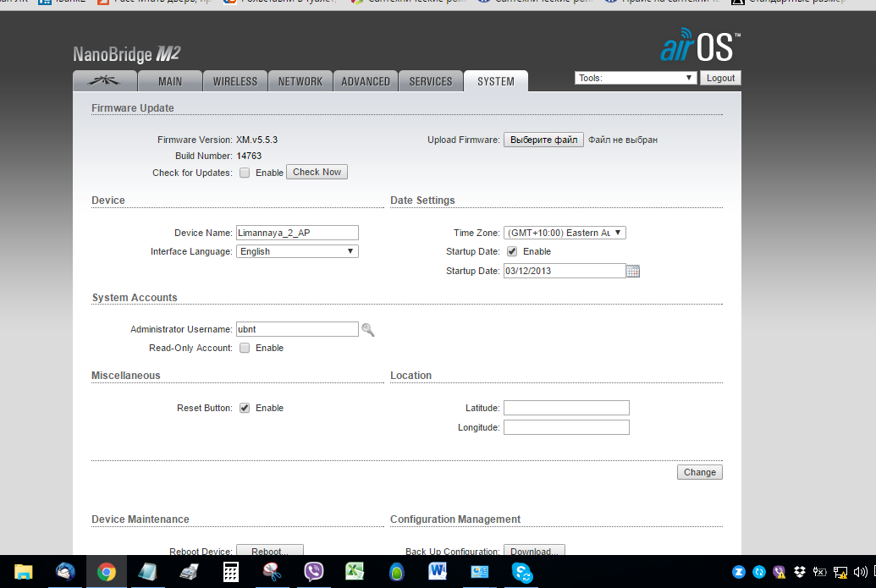Image resolution: width=876 pixels, height=588 pixels.
Task: Open the Calculator taskbar icon
Action: pos(230,572)
